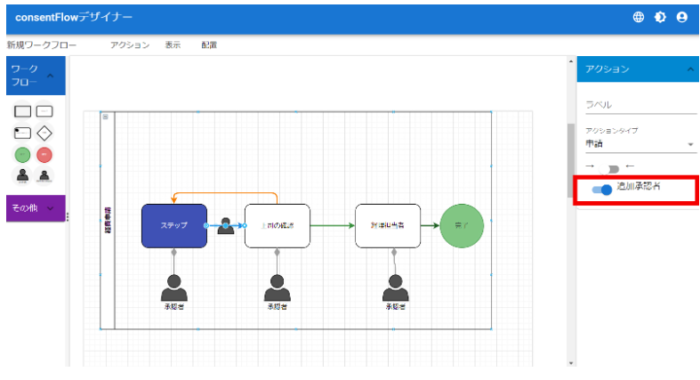Open the アクションタイプ dropdown
The width and height of the screenshot is (700, 380).
(641, 144)
